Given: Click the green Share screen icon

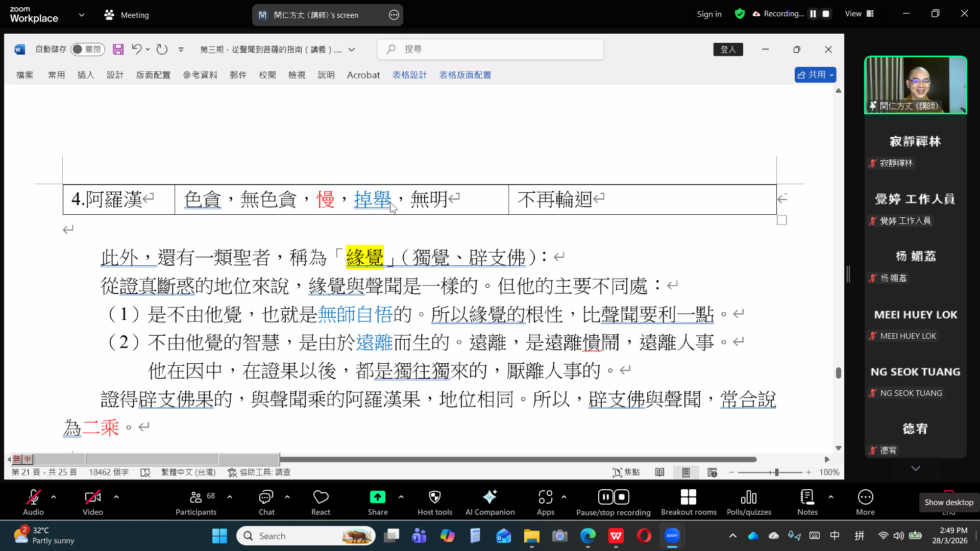Looking at the screenshot, I should click(377, 497).
